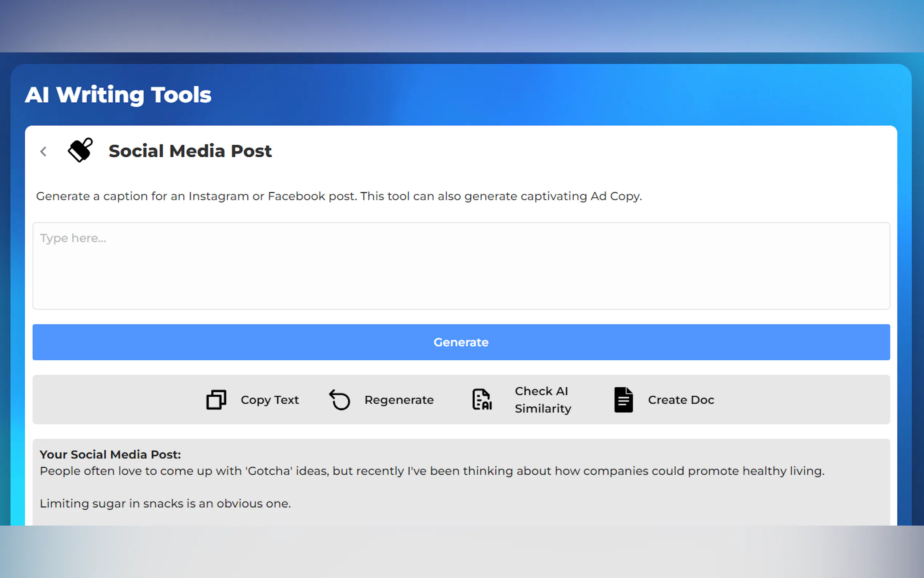Click the 'Regenerate' text label

pyautogui.click(x=399, y=400)
